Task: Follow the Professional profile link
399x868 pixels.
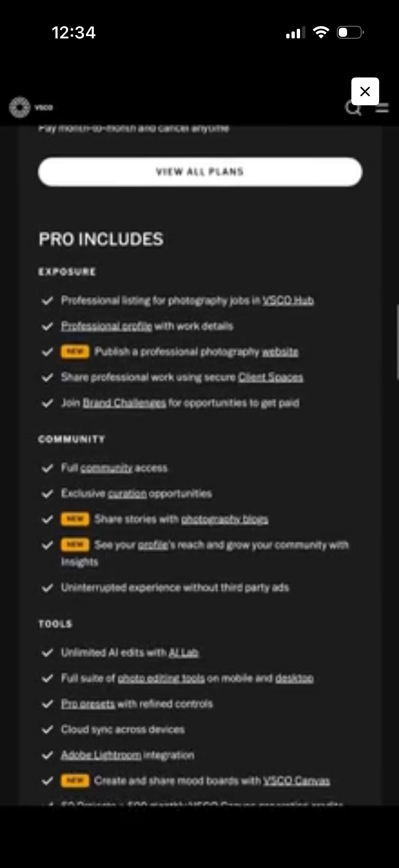Action: click(107, 326)
